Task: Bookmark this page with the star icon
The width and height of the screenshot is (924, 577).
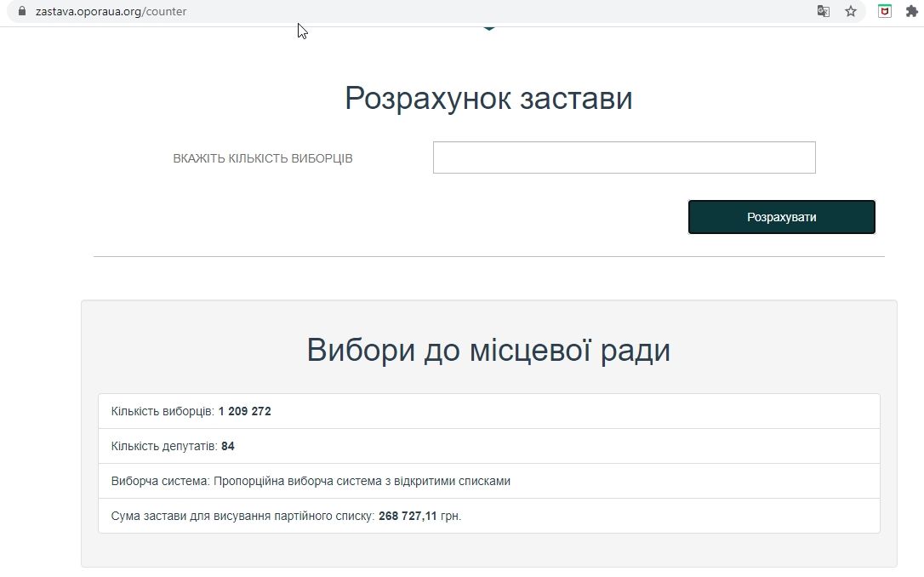Action: [x=850, y=12]
